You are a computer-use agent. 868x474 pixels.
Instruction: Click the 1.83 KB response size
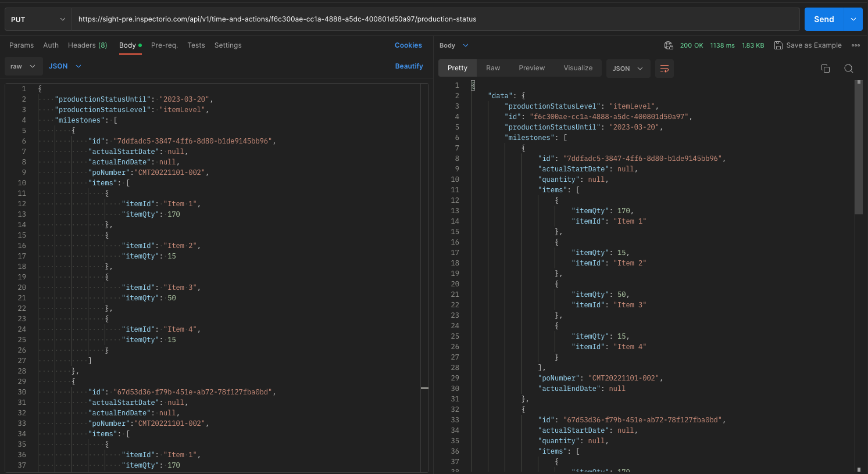point(753,45)
